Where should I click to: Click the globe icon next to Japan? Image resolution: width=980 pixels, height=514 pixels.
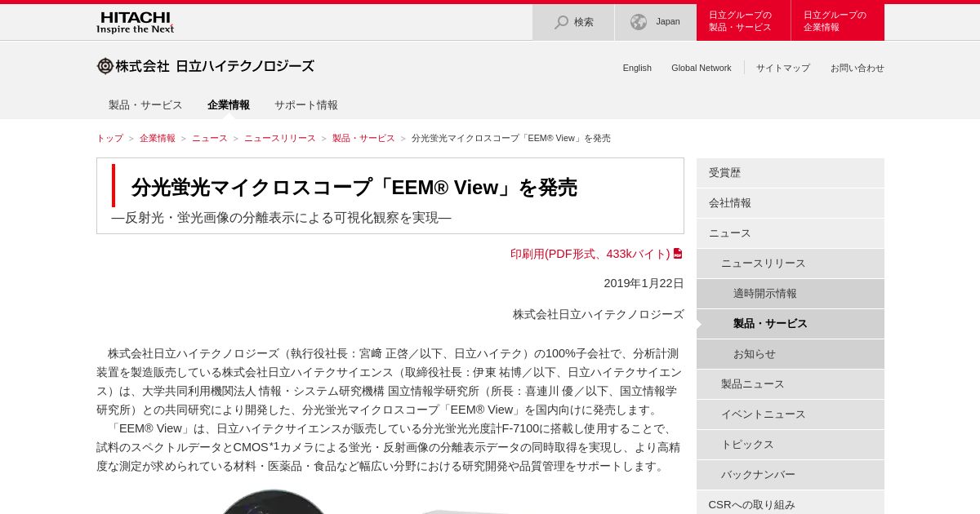point(639,22)
